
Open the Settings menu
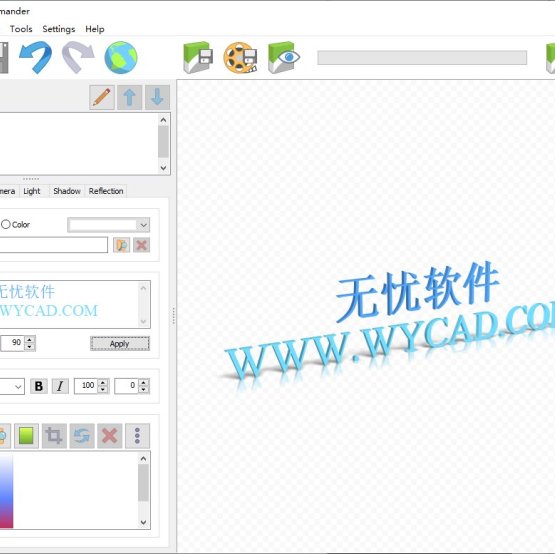point(59,29)
